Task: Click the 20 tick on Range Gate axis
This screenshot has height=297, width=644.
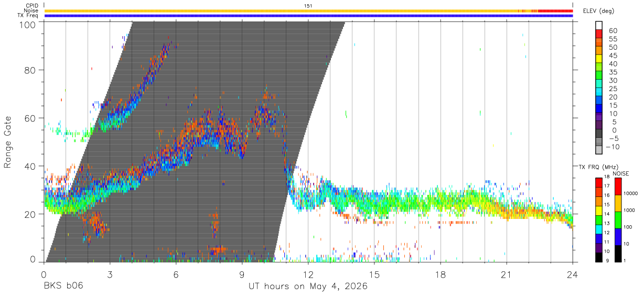Action: point(30,214)
